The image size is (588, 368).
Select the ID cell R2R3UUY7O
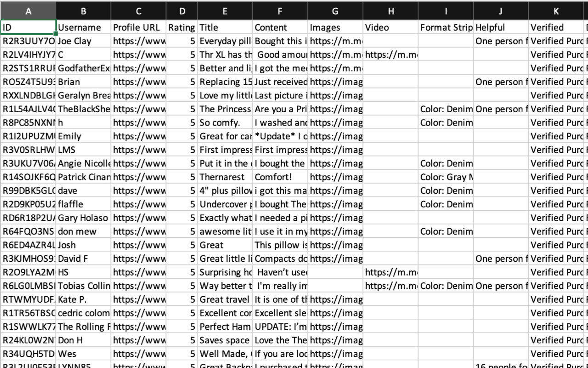click(x=28, y=41)
